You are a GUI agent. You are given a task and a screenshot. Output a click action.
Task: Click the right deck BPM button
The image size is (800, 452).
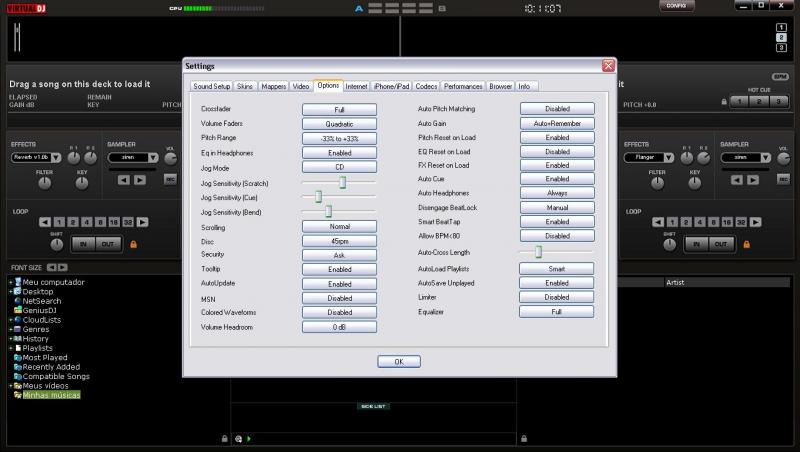click(x=780, y=77)
